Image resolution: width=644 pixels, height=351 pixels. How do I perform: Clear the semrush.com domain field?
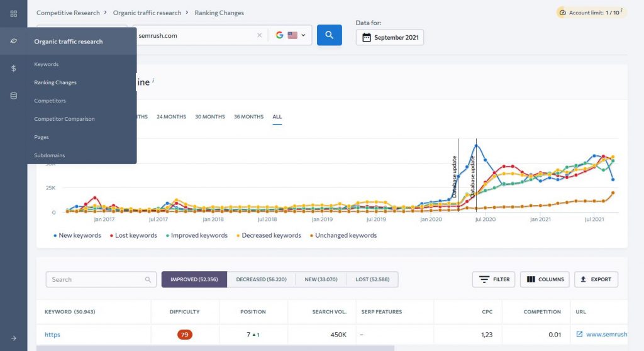259,35
